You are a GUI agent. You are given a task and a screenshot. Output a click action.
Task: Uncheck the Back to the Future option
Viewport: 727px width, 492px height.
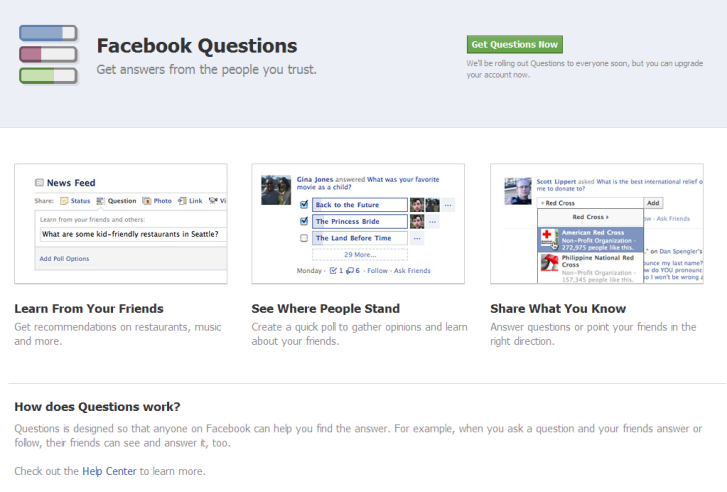point(304,205)
